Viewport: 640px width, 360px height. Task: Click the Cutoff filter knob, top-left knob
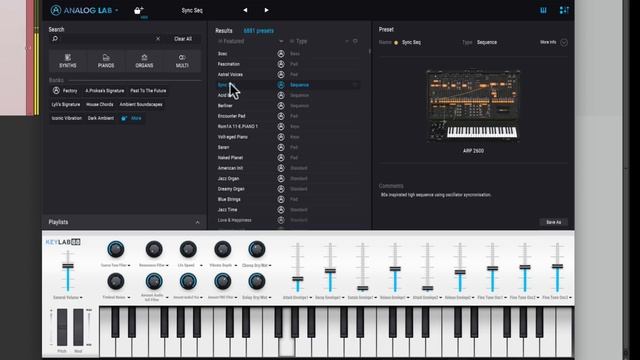pos(116,249)
